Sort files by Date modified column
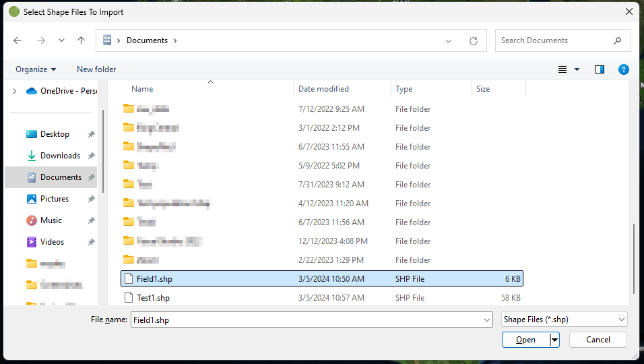Image resolution: width=644 pixels, height=364 pixels. (x=323, y=89)
